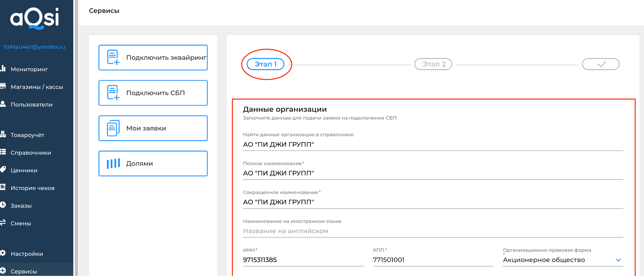
Task: Click the final checkmark step
Action: pyautogui.click(x=601, y=64)
